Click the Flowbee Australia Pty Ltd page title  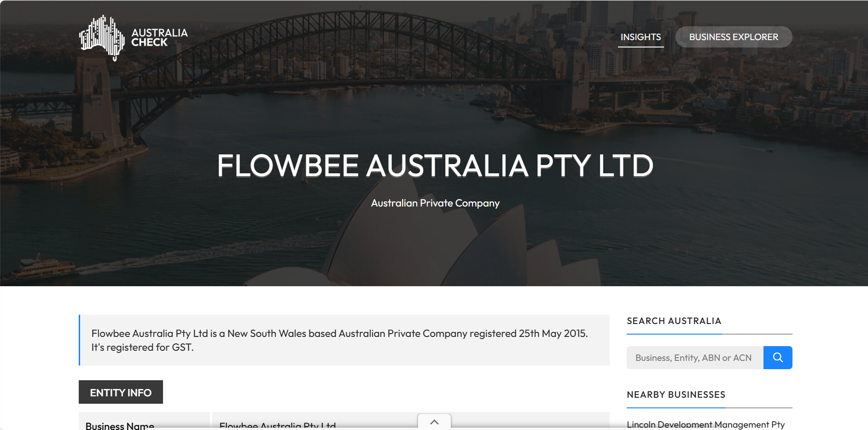(x=435, y=165)
